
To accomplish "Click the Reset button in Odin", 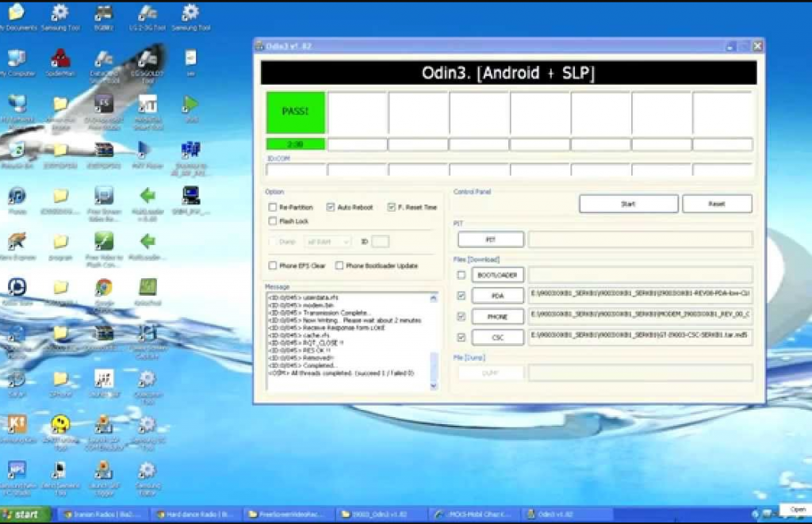I will tap(717, 204).
